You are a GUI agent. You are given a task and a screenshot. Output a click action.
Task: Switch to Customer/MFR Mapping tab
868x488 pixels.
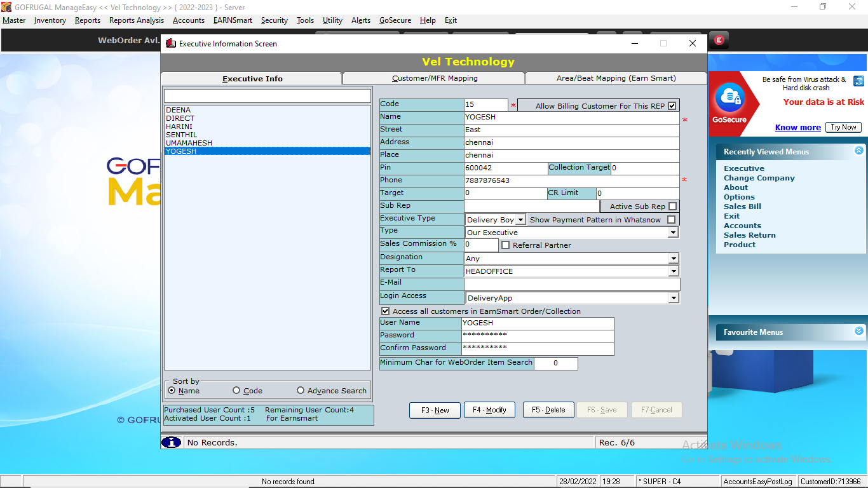coord(434,78)
